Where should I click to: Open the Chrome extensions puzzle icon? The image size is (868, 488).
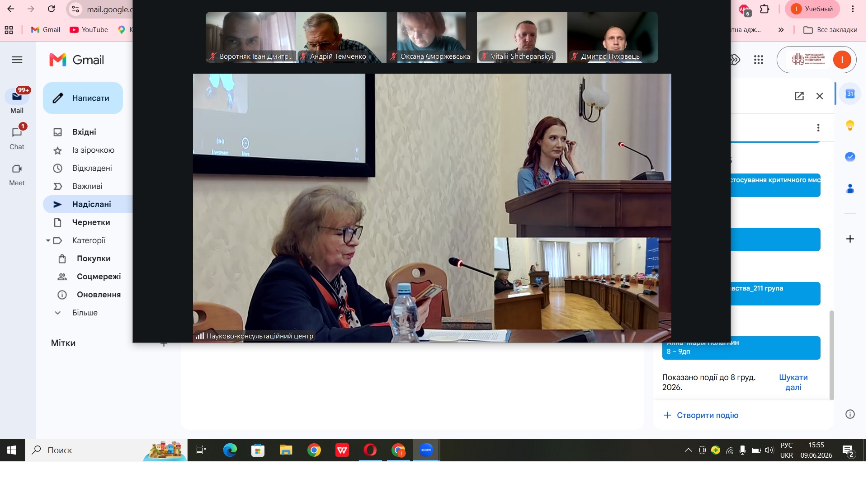pos(764,9)
